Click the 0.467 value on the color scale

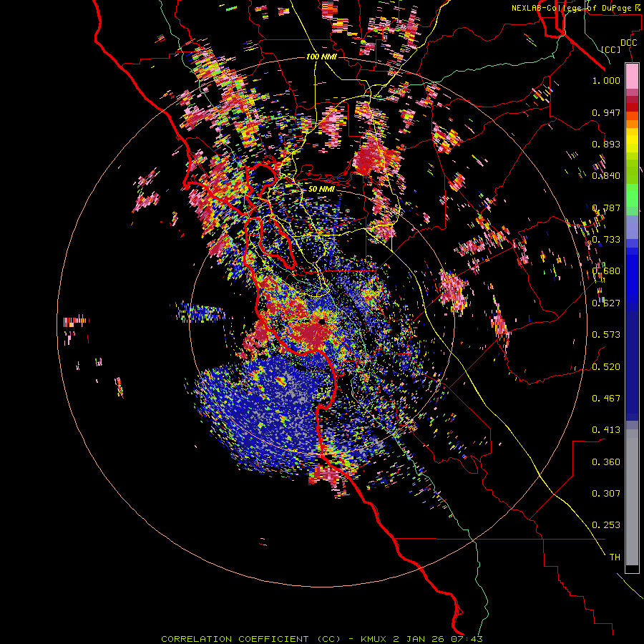point(606,399)
